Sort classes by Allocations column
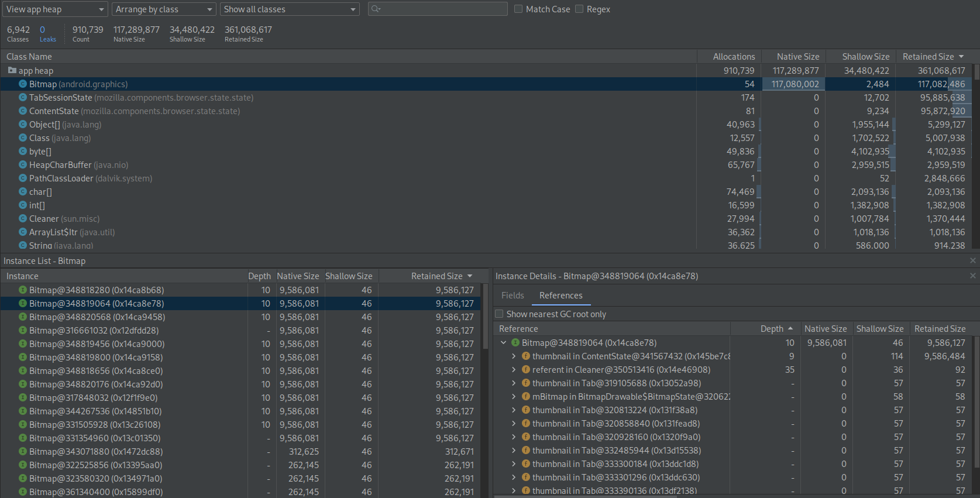Screen dimensions: 980x498 point(728,56)
